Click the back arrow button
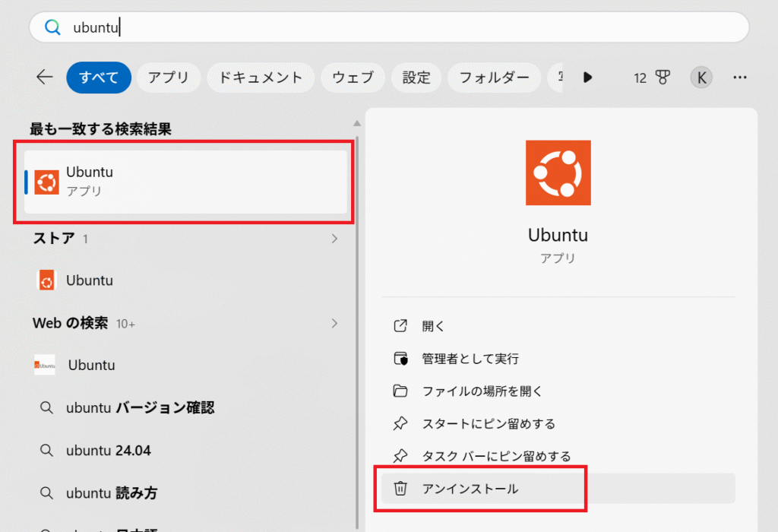Screen dimensions: 778x532 (44, 77)
